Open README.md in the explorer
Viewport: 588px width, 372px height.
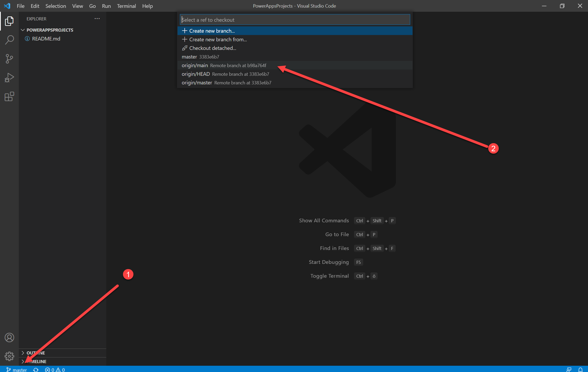46,39
